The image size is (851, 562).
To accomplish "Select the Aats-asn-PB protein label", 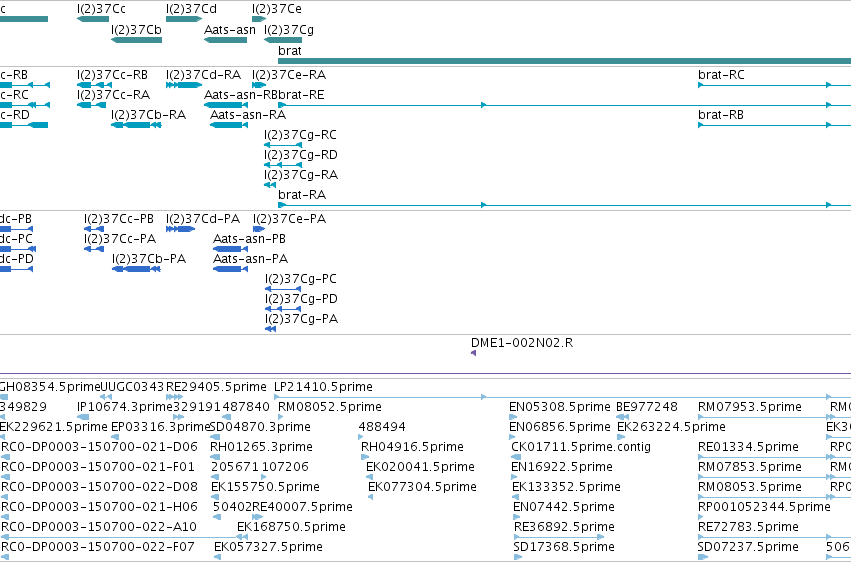I will (x=249, y=239).
